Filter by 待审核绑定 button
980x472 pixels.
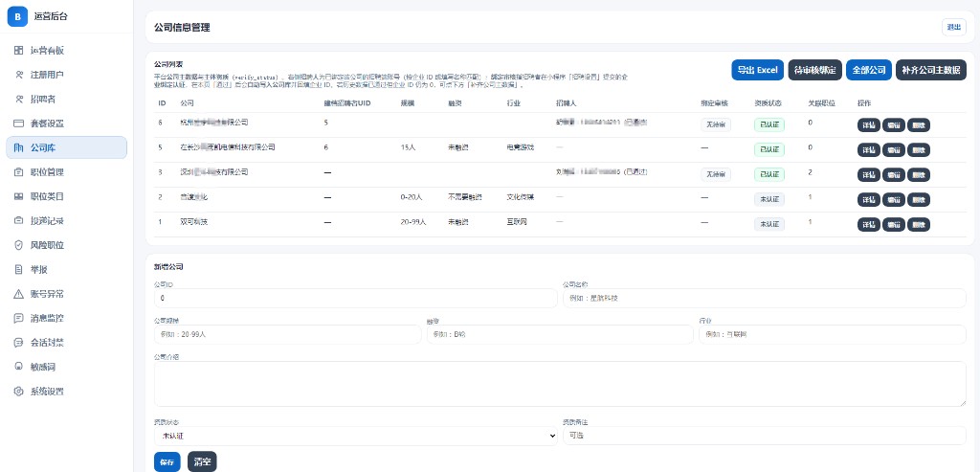815,70
